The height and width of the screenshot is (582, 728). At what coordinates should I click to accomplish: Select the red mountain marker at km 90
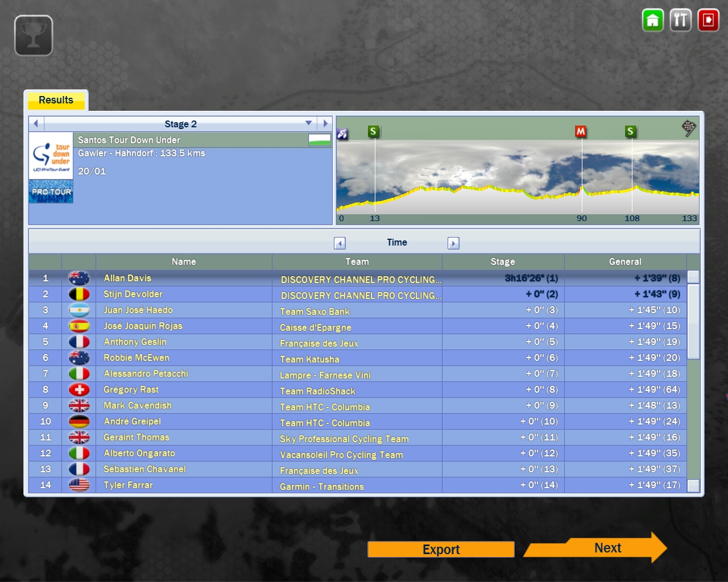(x=580, y=131)
